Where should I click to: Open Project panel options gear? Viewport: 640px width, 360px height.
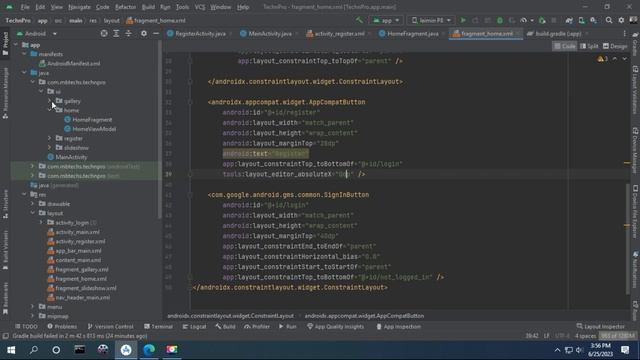(144, 33)
